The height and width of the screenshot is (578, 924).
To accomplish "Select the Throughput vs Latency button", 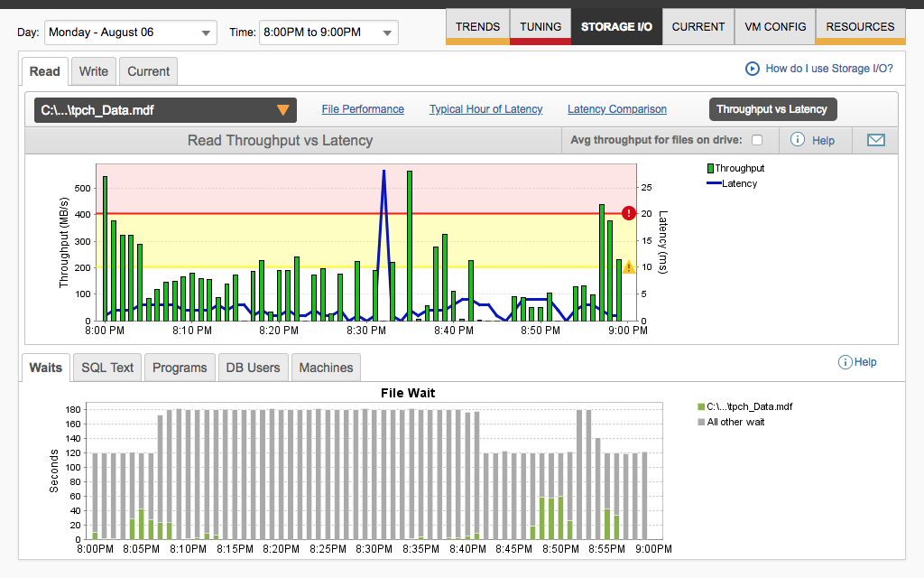I will (772, 109).
